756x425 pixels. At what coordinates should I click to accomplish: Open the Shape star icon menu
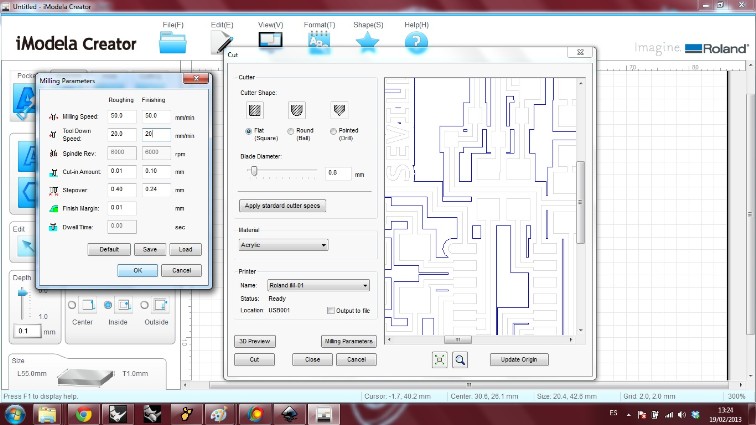[367, 42]
